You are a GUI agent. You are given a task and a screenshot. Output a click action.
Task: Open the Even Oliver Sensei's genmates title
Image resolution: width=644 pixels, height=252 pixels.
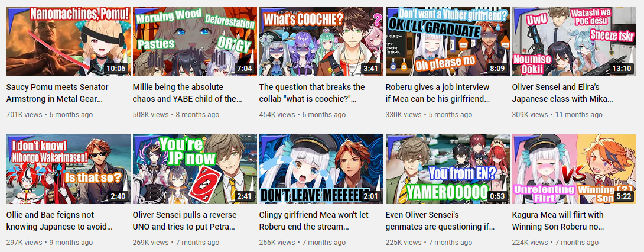tap(441, 221)
